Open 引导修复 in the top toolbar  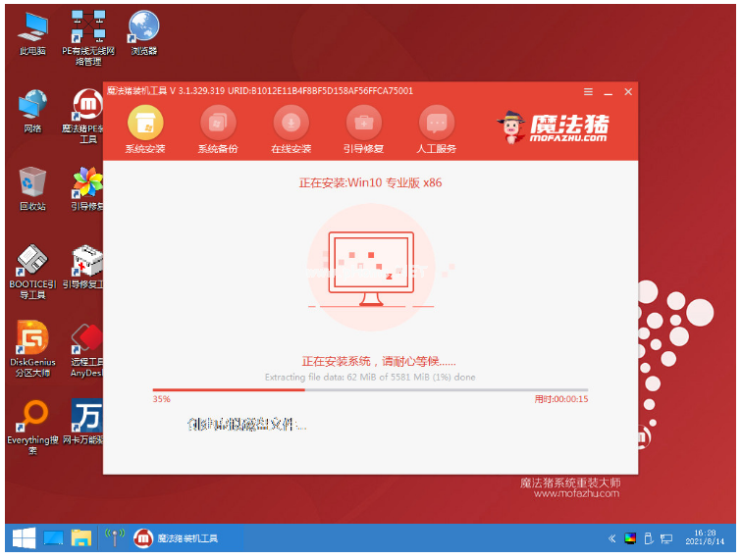point(363,124)
